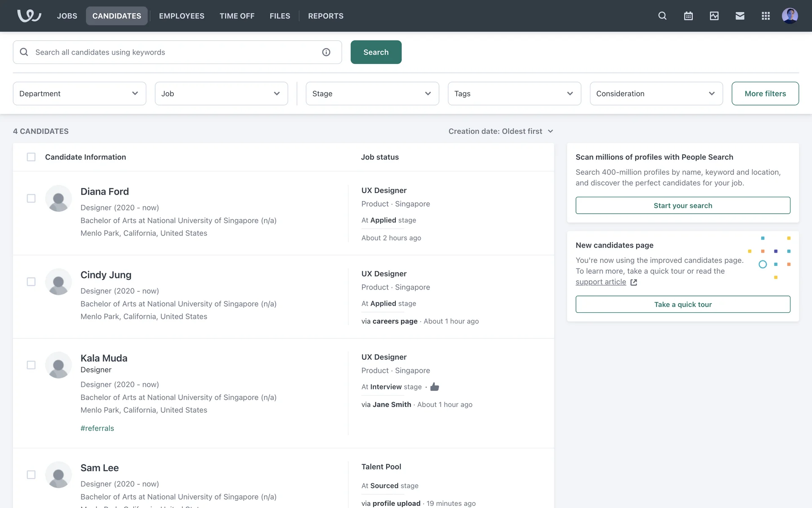This screenshot has width=812, height=508.
Task: Open the calendar icon in header
Action: 688,16
